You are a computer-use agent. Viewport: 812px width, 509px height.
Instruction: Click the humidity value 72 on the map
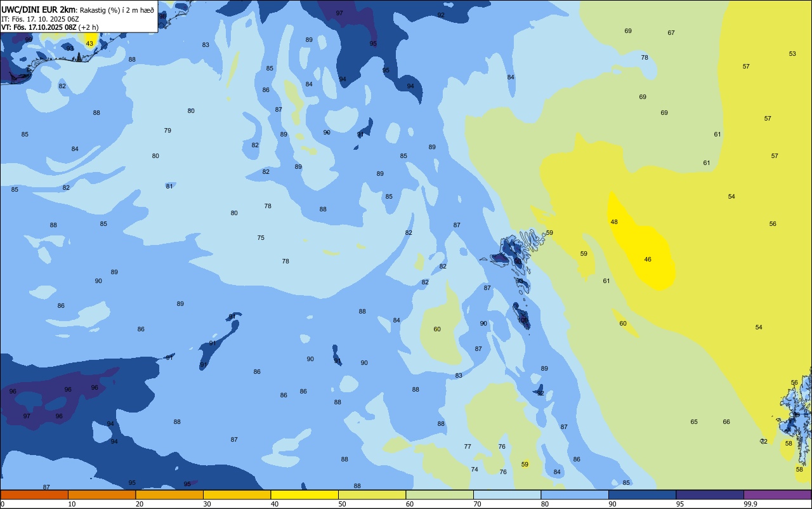pos(764,442)
